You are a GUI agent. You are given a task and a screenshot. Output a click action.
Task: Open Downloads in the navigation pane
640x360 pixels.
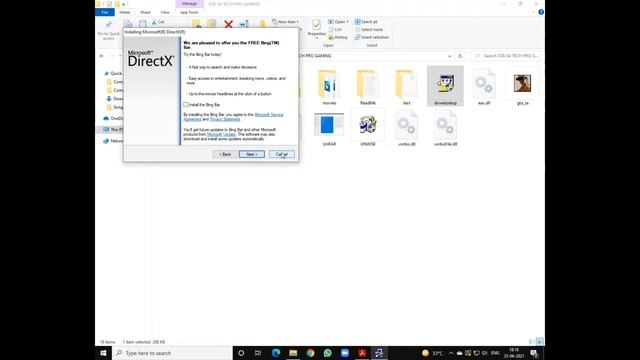[114, 99]
